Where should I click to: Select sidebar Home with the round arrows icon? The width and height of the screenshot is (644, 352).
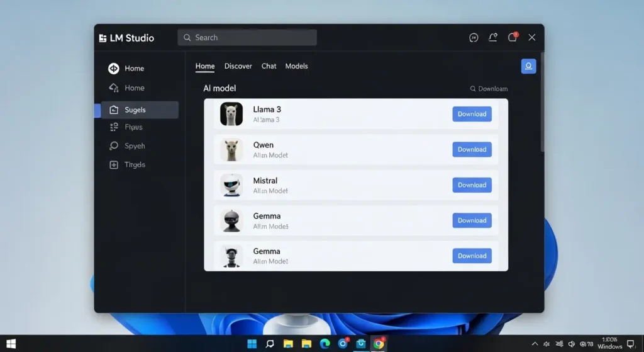coord(126,68)
